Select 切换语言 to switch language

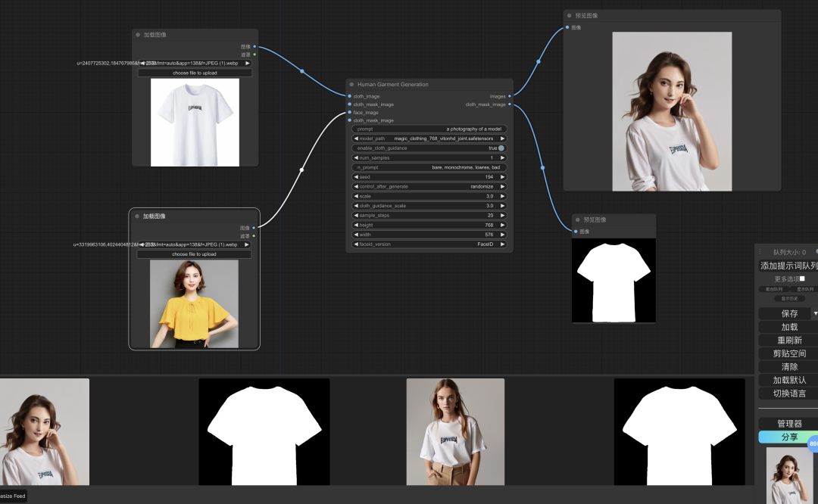click(788, 394)
